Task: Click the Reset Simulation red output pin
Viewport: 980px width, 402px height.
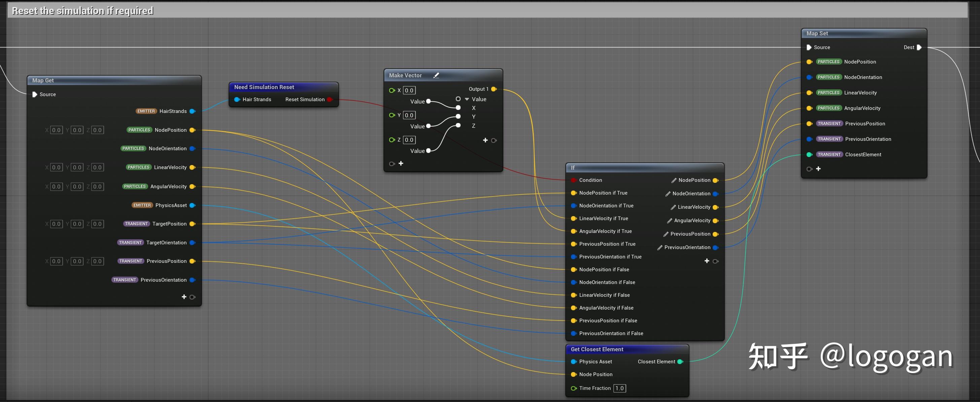Action: 329,99
